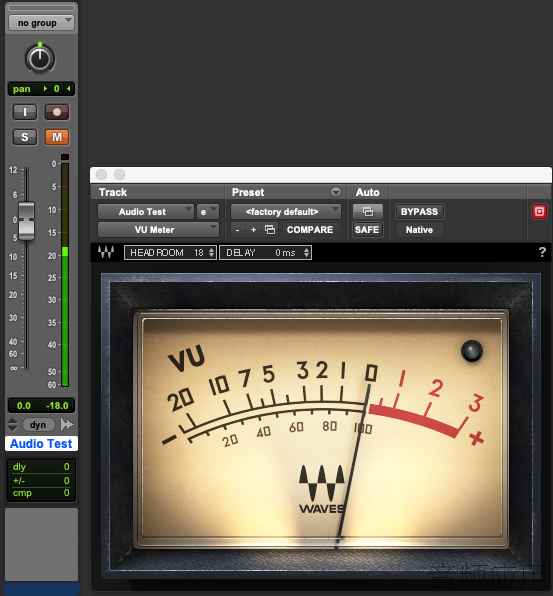Image resolution: width=553 pixels, height=596 pixels.
Task: Open plug-in automation enable window icon
Action: pyautogui.click(x=368, y=211)
